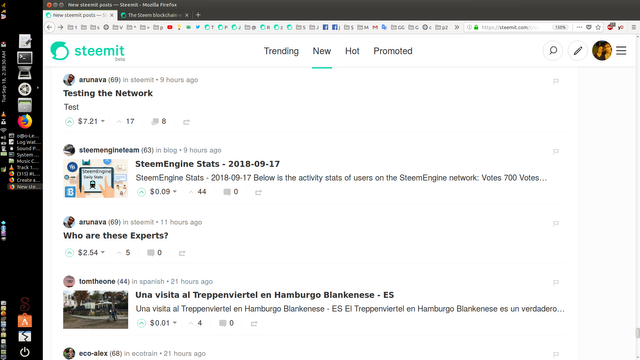Bookmark this page with the star icon

click(x=598, y=27)
